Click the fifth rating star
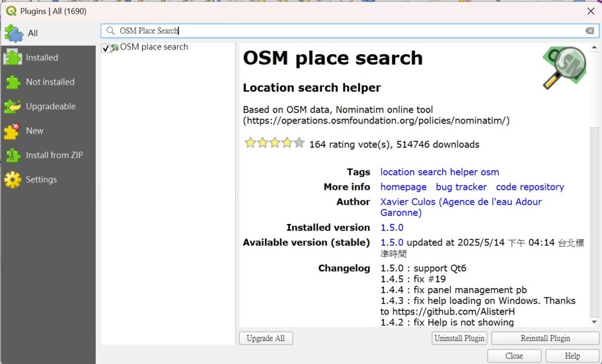Image resolution: width=602 pixels, height=364 pixels. (299, 143)
